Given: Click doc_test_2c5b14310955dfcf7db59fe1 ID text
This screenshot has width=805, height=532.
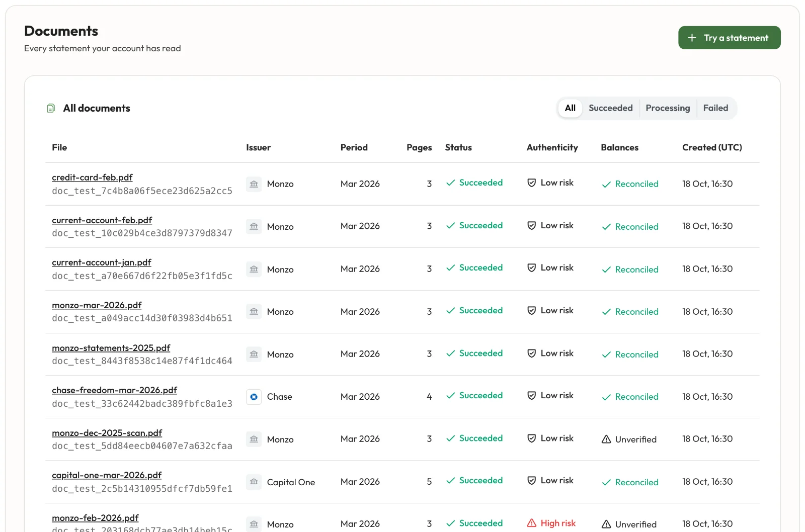Looking at the screenshot, I should coord(142,489).
